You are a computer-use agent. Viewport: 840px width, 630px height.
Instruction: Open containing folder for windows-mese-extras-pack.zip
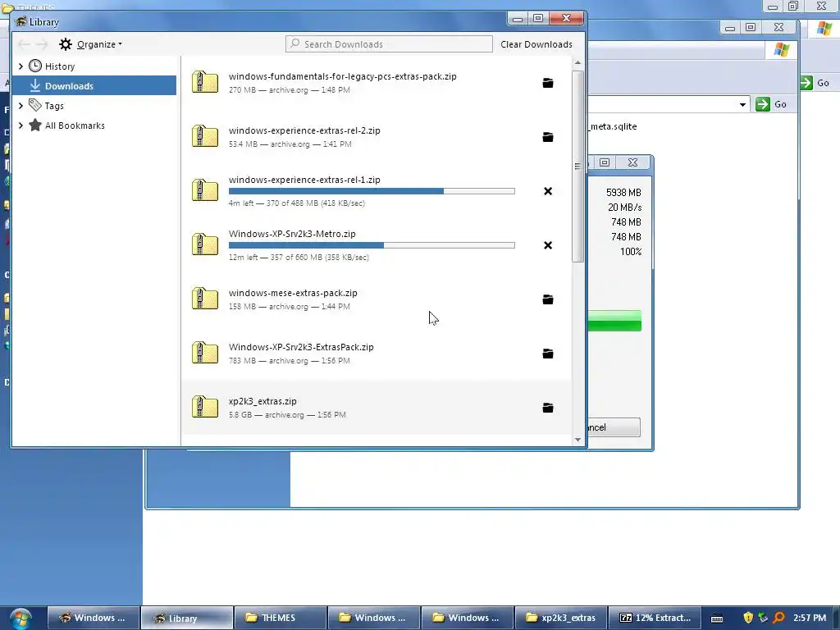coord(547,299)
